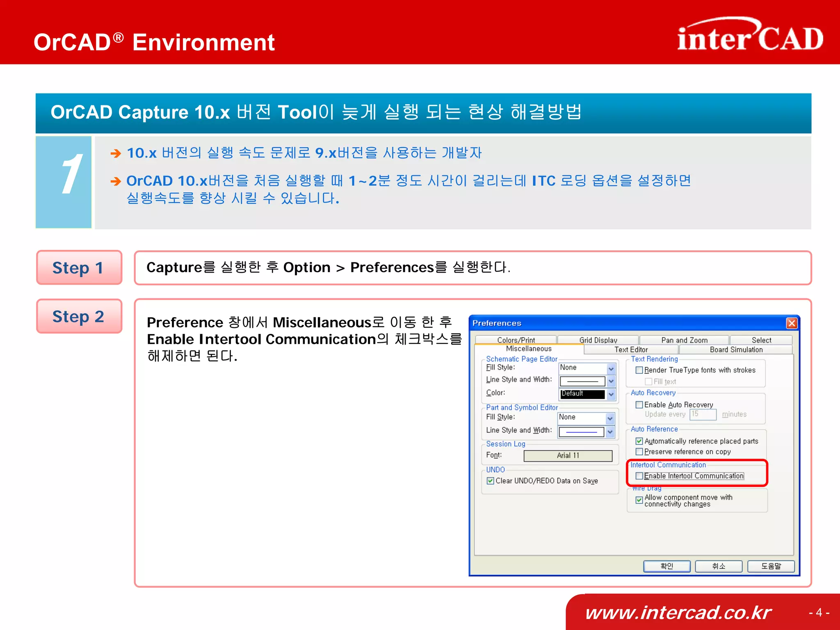Click the Update every minutes input field

pyautogui.click(x=703, y=414)
